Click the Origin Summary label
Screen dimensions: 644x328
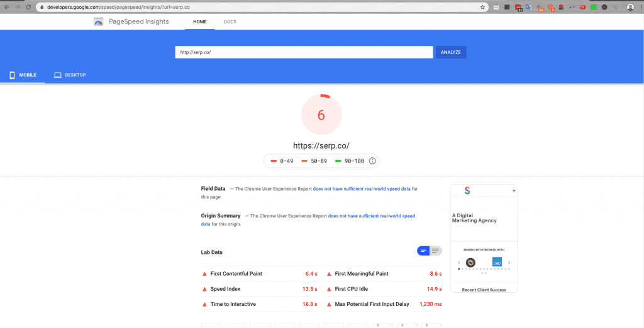[221, 216]
